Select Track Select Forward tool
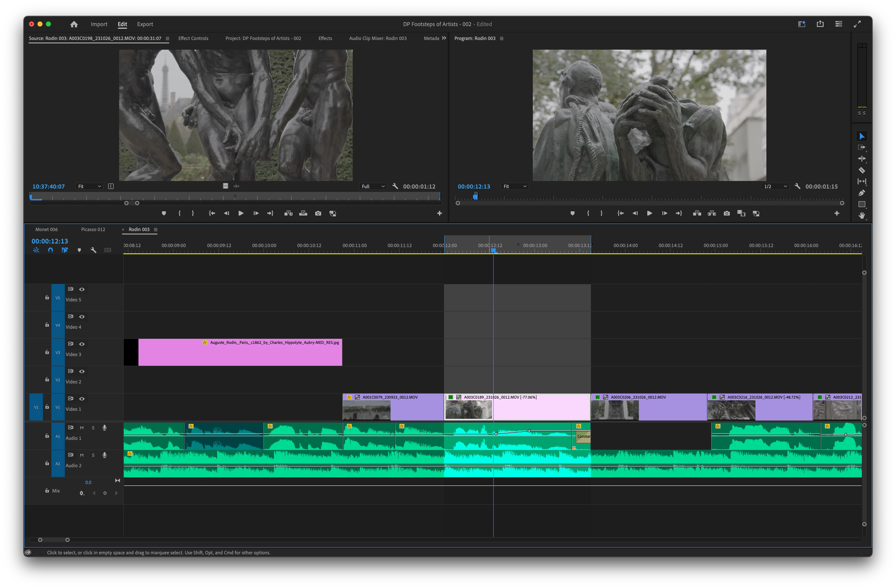The height and width of the screenshot is (588, 896). (861, 148)
